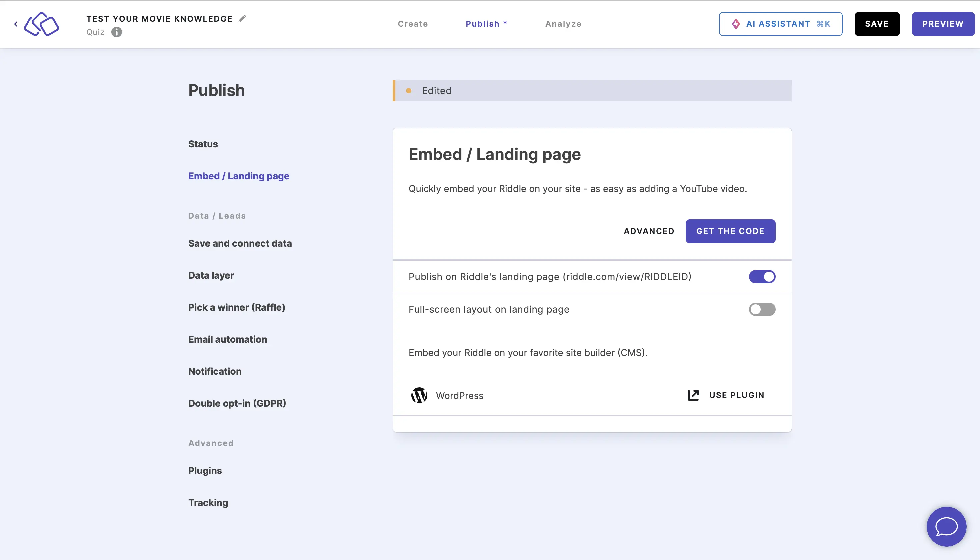Click the Save and connect data menu item
980x560 pixels.
click(x=240, y=243)
